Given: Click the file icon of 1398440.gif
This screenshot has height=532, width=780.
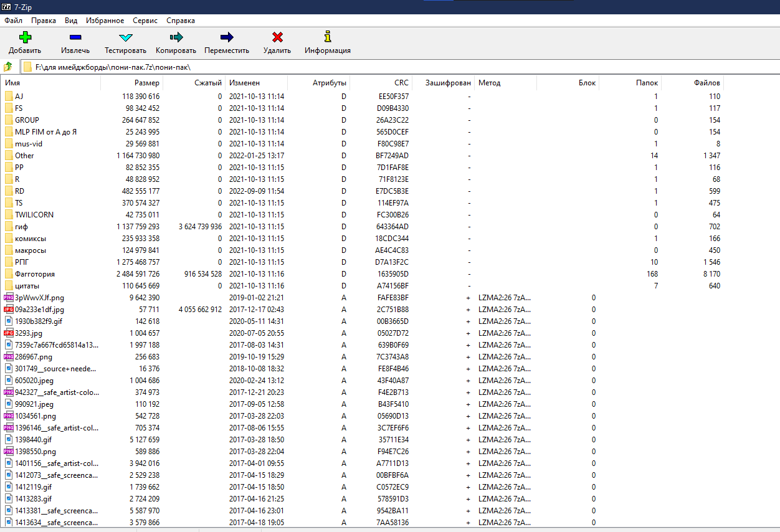Looking at the screenshot, I should tap(9, 440).
